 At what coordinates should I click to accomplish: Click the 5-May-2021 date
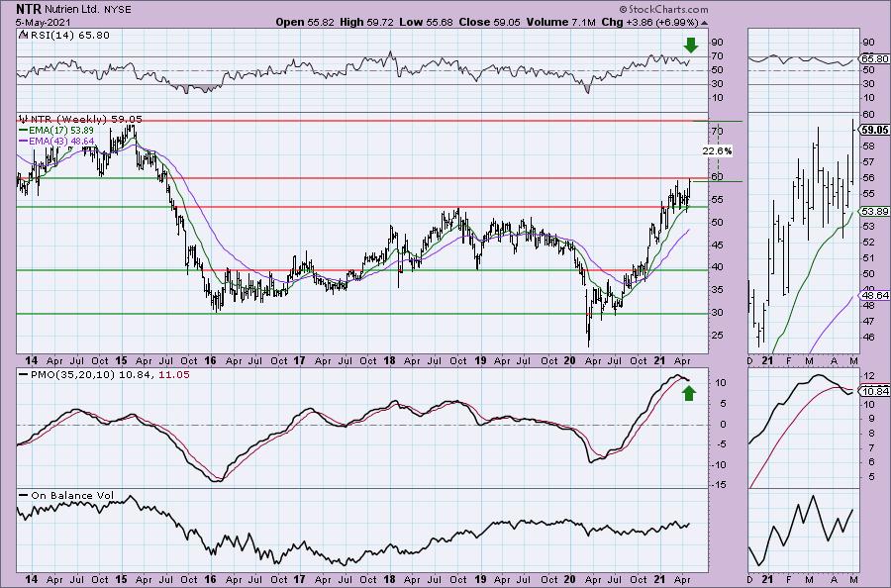[x=44, y=23]
